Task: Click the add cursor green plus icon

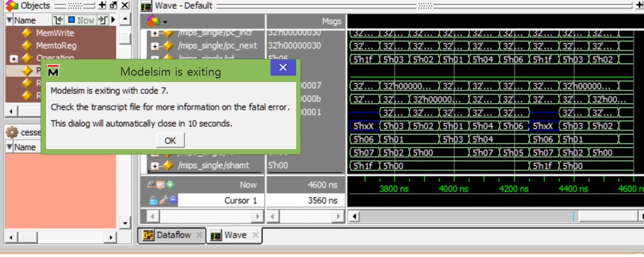Action: [170, 185]
